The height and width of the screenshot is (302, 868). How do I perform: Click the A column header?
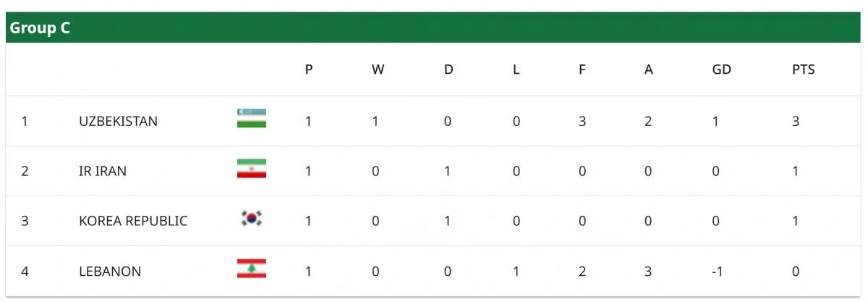(649, 70)
